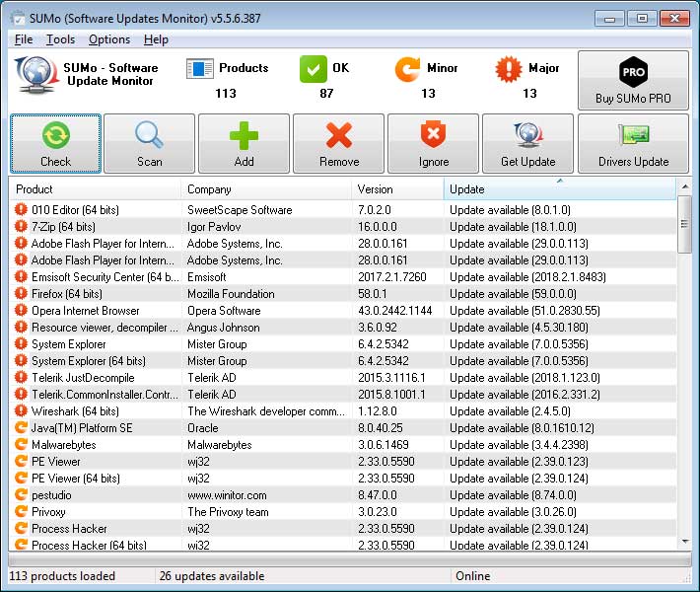Click the Check button with green refresh icon
Screen dimensions: 700x592
(56, 143)
